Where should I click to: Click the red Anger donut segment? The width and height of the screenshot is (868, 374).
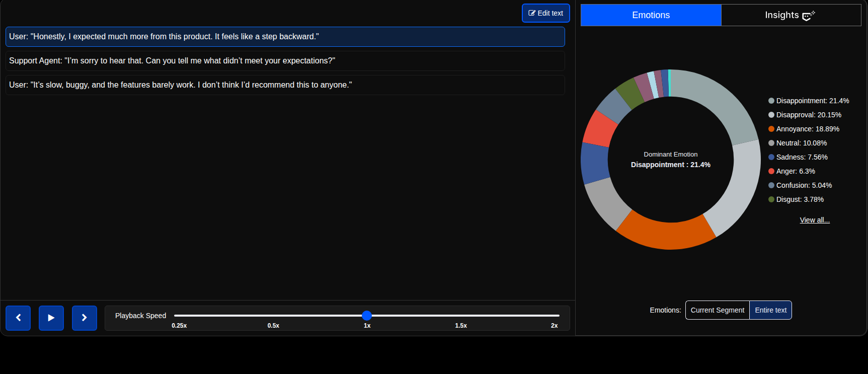pyautogui.click(x=599, y=129)
